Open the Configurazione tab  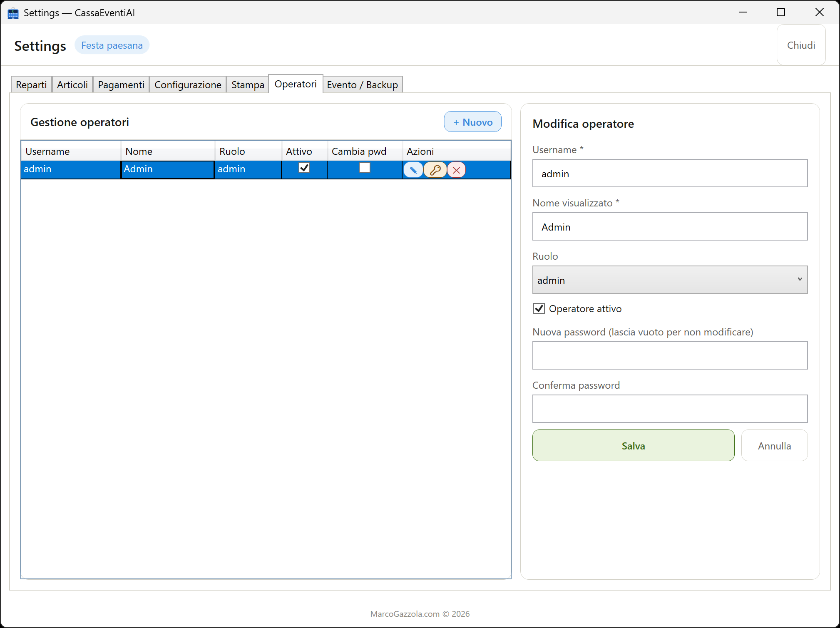point(188,84)
